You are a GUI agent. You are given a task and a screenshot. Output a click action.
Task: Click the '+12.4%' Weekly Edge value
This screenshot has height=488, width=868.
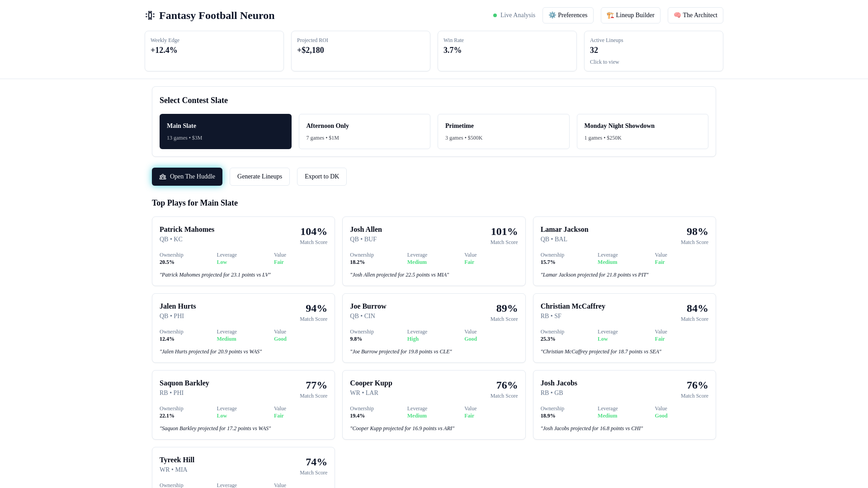[164, 50]
